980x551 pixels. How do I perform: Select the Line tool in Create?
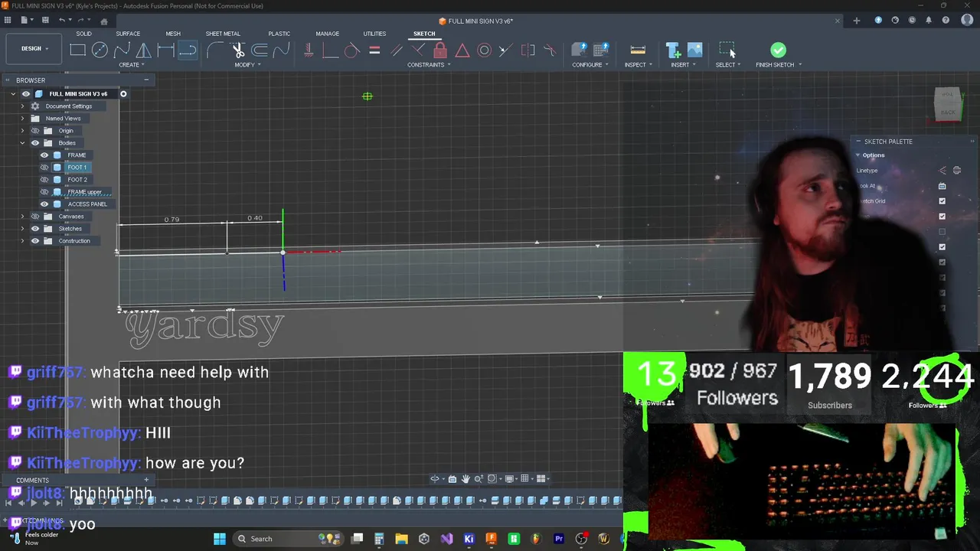[x=188, y=51]
